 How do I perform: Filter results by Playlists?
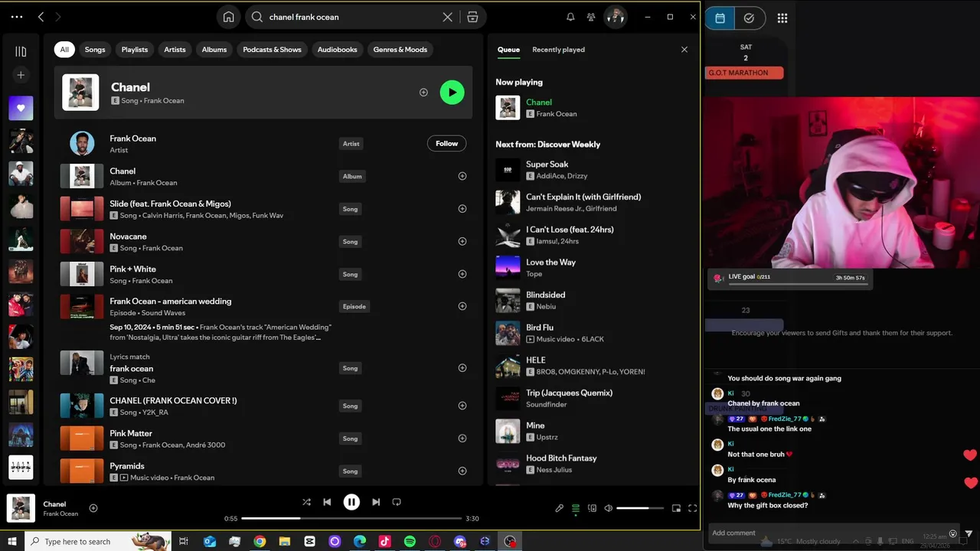pyautogui.click(x=135, y=50)
